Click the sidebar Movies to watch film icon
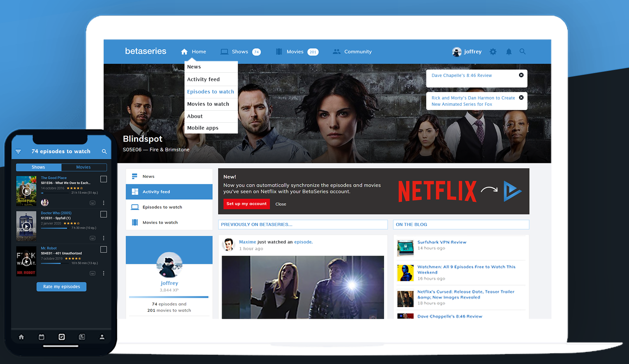 tap(135, 222)
